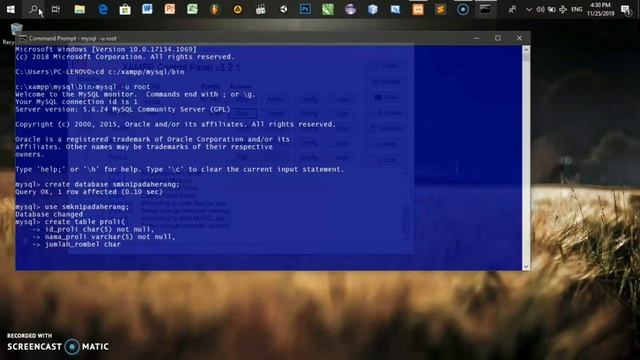Open File Explorer from the taskbar
Image resolution: width=640 pixels, height=360 pixels.
[80, 9]
